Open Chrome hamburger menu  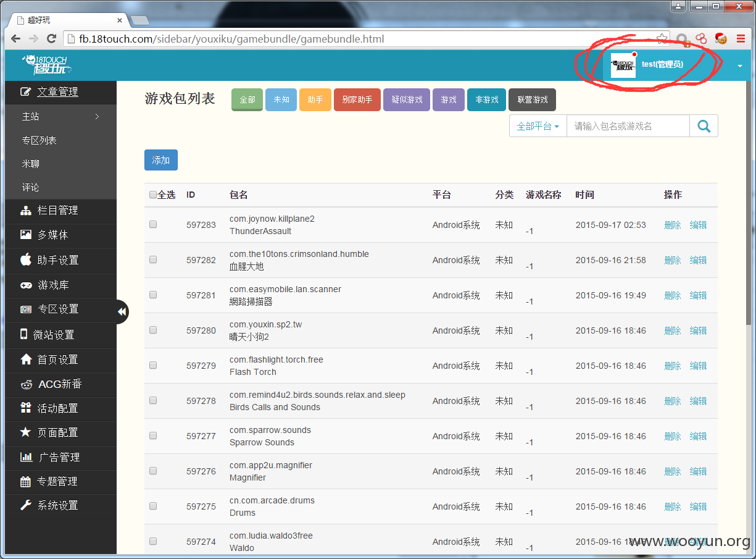click(741, 39)
